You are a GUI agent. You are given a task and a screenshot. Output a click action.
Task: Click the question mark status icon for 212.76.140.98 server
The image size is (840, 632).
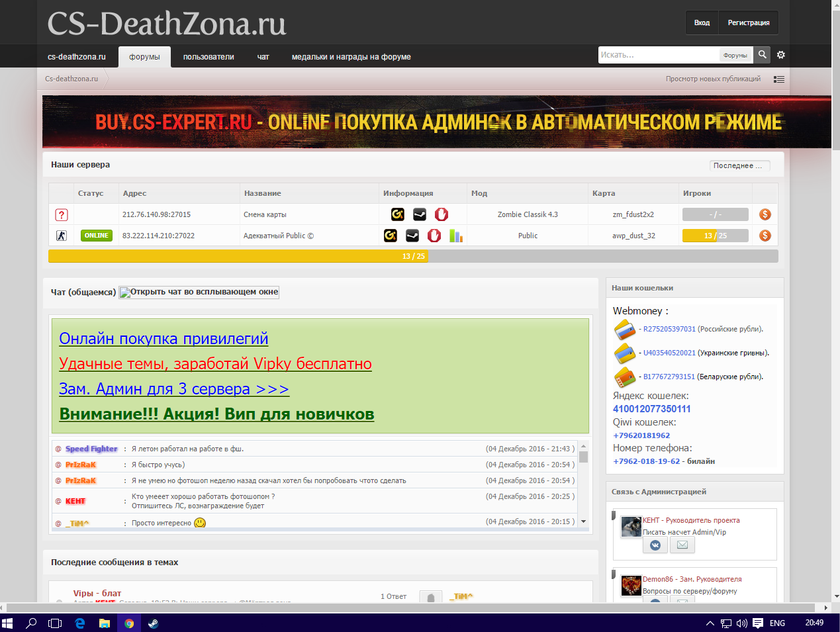pos(62,214)
